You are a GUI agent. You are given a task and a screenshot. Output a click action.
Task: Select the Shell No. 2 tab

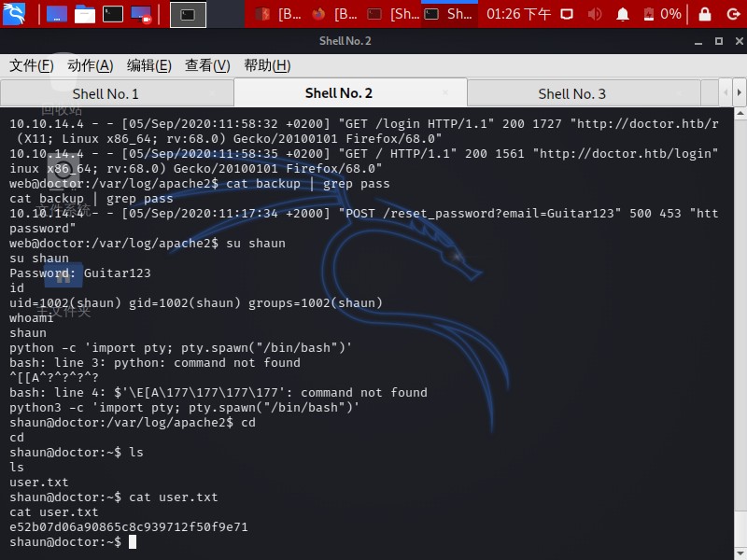339,93
